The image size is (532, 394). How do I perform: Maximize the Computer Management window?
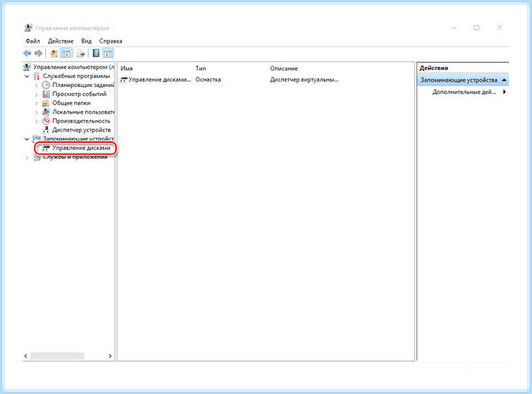(x=476, y=28)
